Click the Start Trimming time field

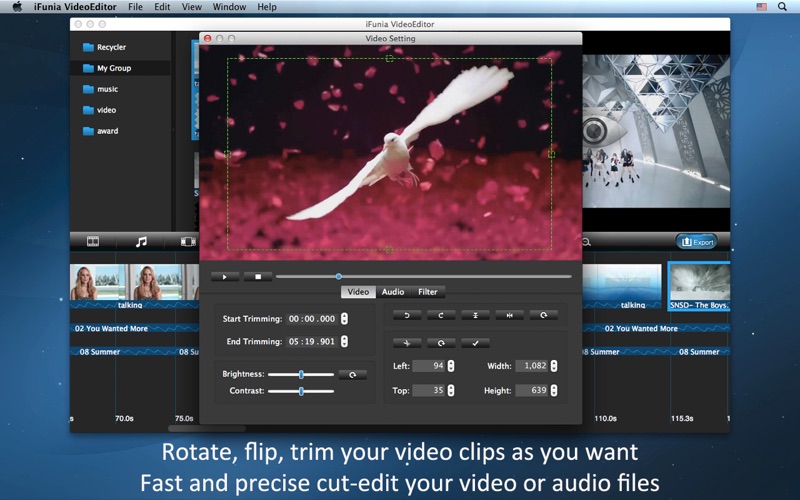[312, 318]
